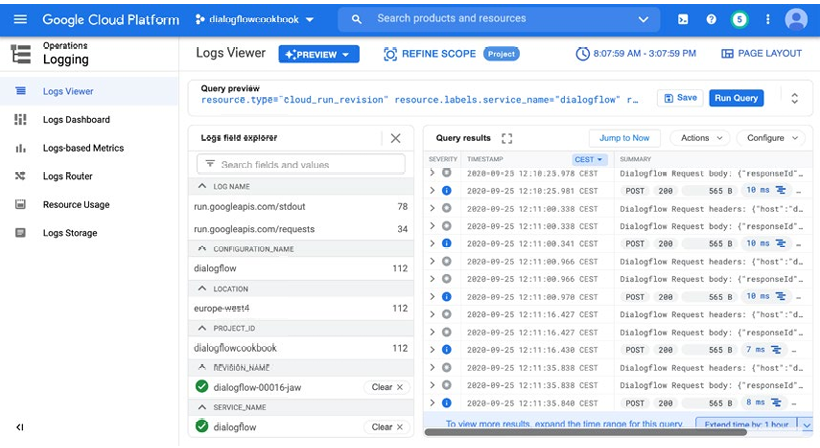Click Extend time by 1 hour button
820x448 pixels.
click(x=746, y=424)
